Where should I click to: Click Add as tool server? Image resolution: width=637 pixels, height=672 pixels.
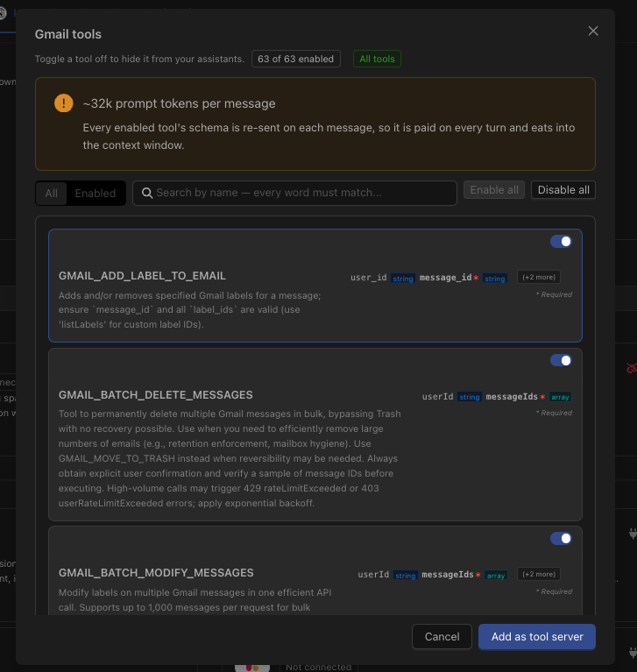point(537,637)
